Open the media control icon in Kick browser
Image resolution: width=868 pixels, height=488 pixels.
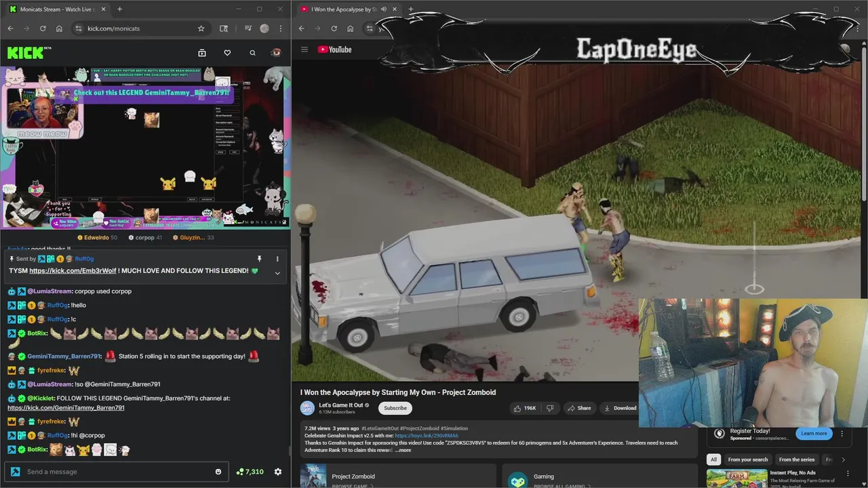[248, 28]
